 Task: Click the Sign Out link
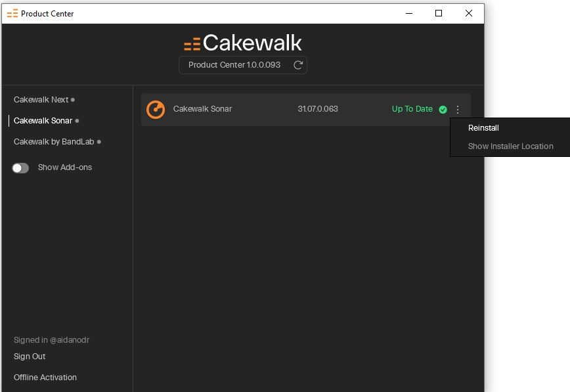(30, 357)
